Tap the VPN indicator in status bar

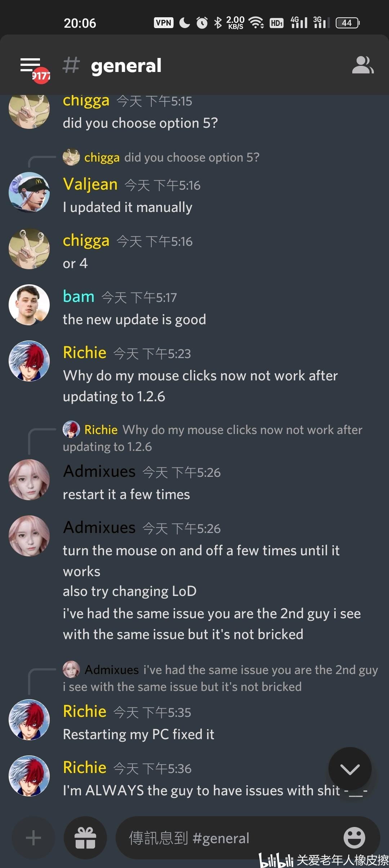coord(164,23)
